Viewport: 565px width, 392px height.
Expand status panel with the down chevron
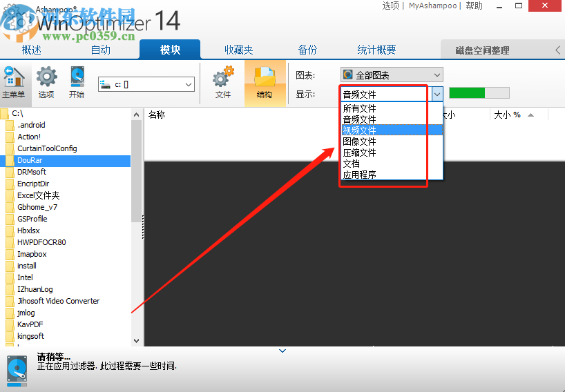(x=282, y=351)
